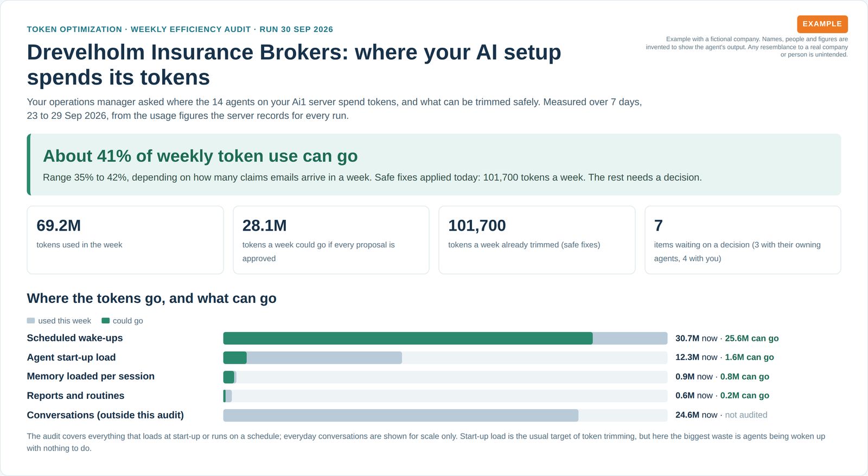Select the '28.1M' could go card
The height and width of the screenshot is (476, 868).
(x=331, y=240)
